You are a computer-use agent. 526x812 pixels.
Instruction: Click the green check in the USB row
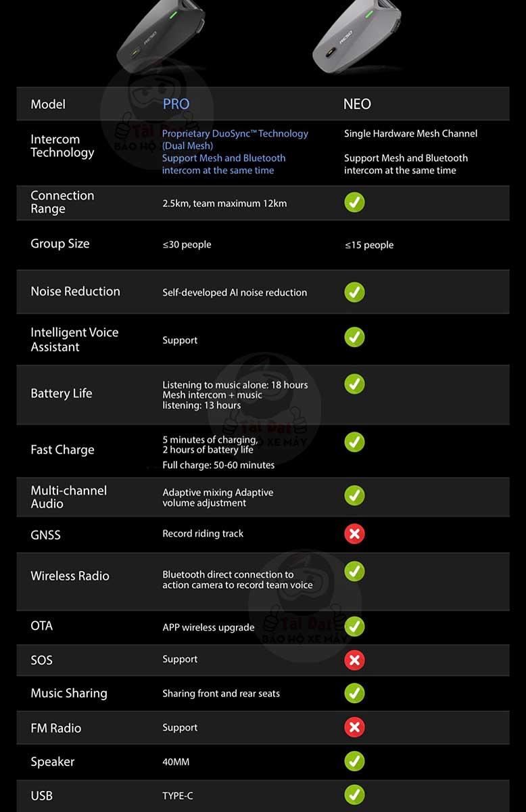(x=354, y=794)
